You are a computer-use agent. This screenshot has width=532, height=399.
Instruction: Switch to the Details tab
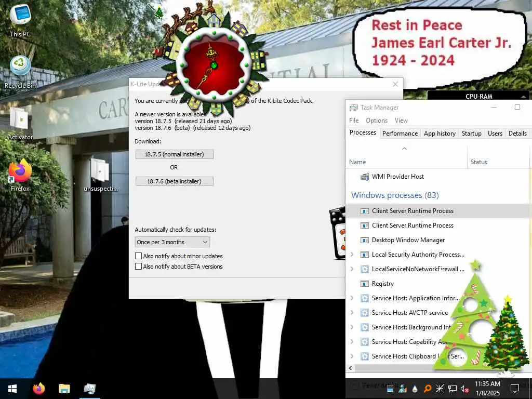(x=518, y=134)
